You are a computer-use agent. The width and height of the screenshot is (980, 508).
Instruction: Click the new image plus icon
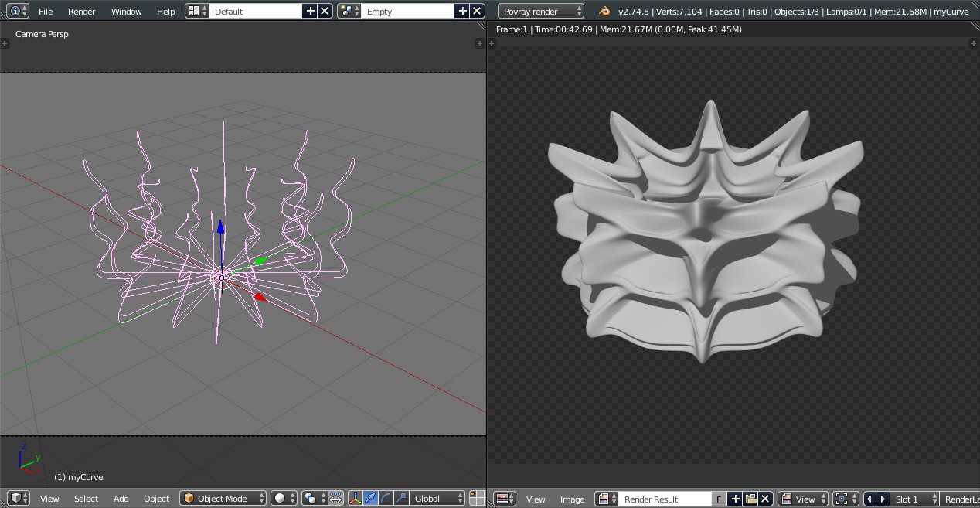pyautogui.click(x=736, y=499)
